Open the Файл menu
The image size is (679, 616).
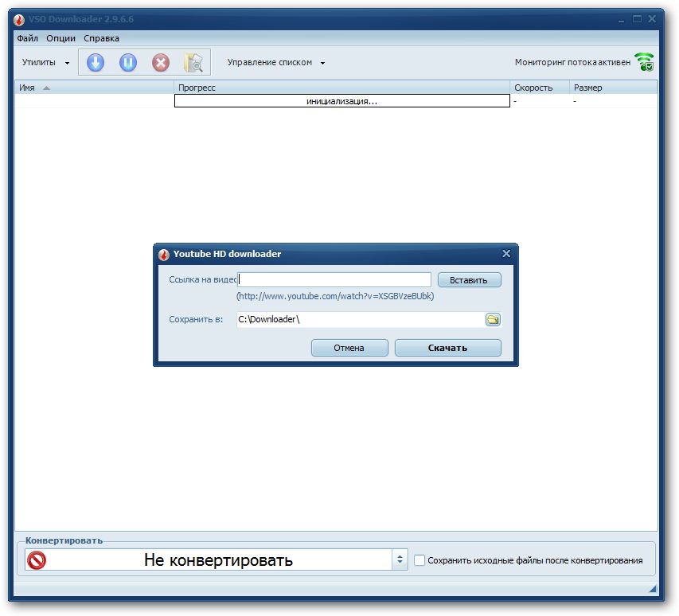click(x=27, y=38)
